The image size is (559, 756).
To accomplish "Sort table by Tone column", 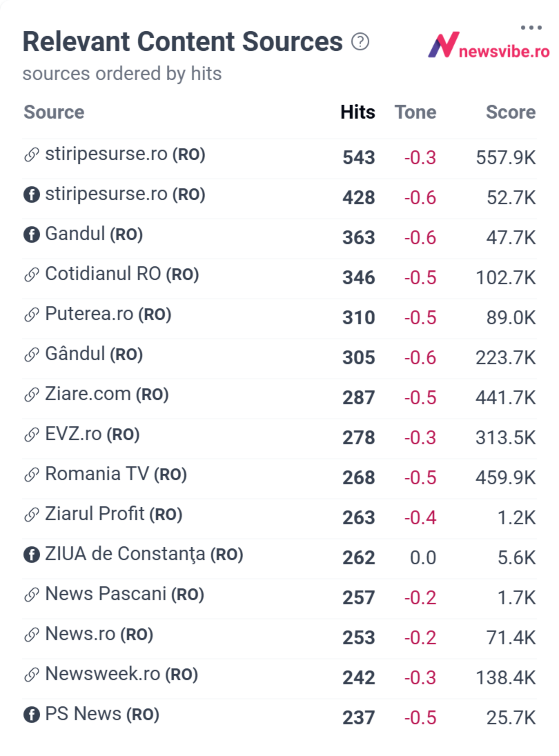I will [x=415, y=112].
